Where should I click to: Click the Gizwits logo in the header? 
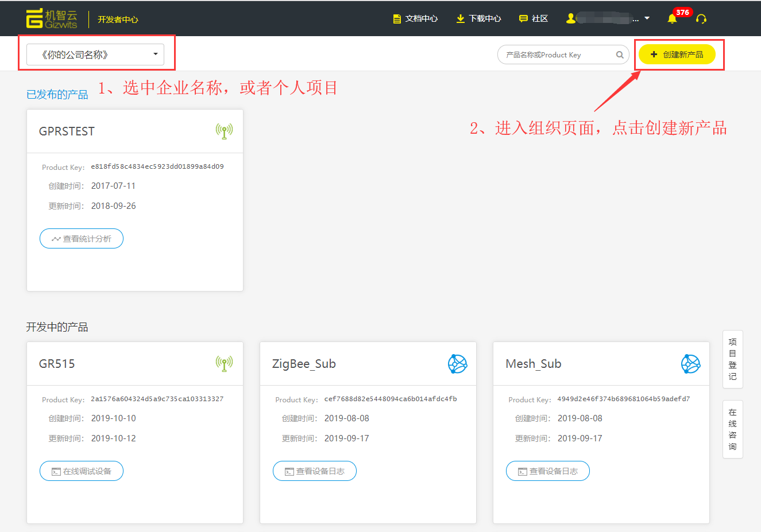click(52, 19)
